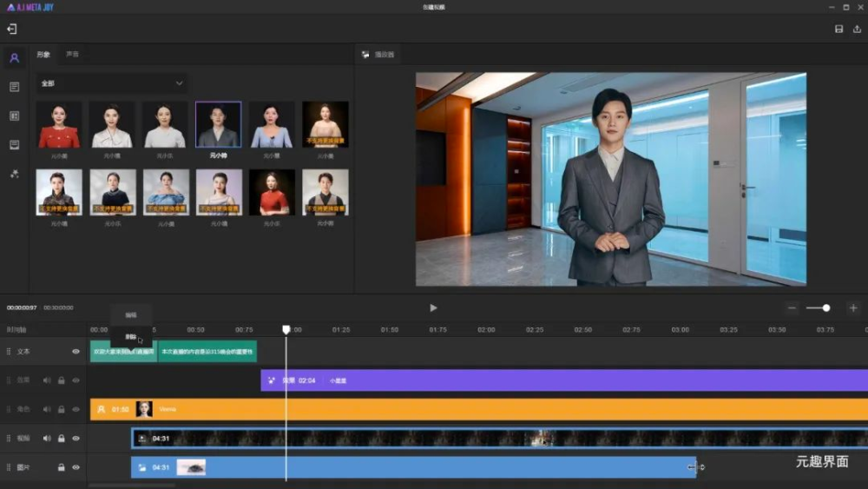Select the purple effect clip 02:04
Image resolution: width=868 pixels, height=489 pixels.
pos(564,380)
